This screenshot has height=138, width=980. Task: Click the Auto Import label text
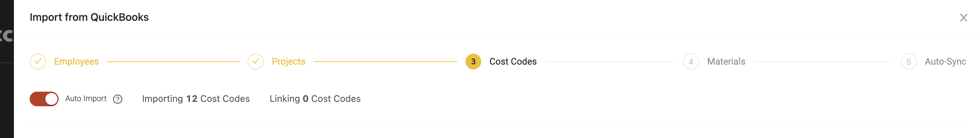tap(86, 99)
